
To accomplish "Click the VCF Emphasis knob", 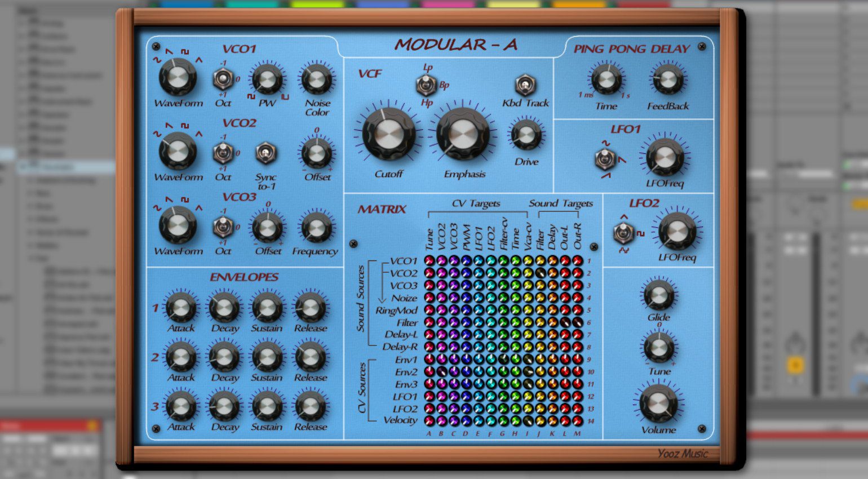I will tap(463, 134).
